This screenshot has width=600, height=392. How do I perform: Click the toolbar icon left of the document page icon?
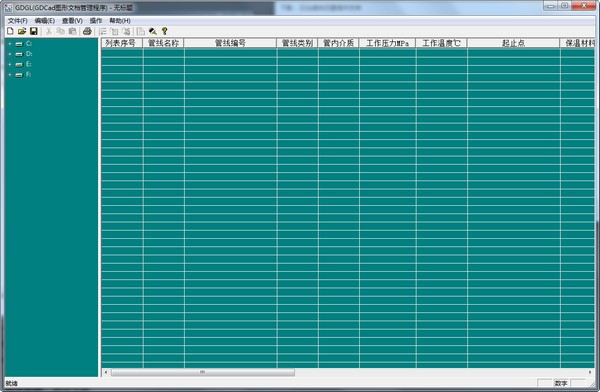[x=126, y=31]
